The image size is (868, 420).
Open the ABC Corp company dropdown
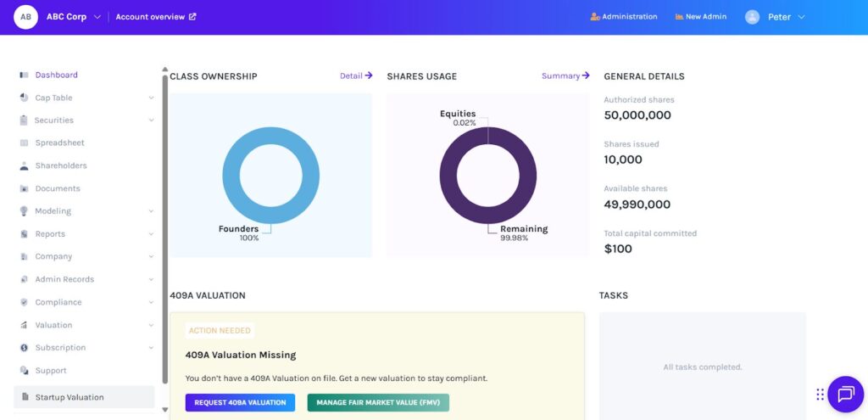click(97, 17)
